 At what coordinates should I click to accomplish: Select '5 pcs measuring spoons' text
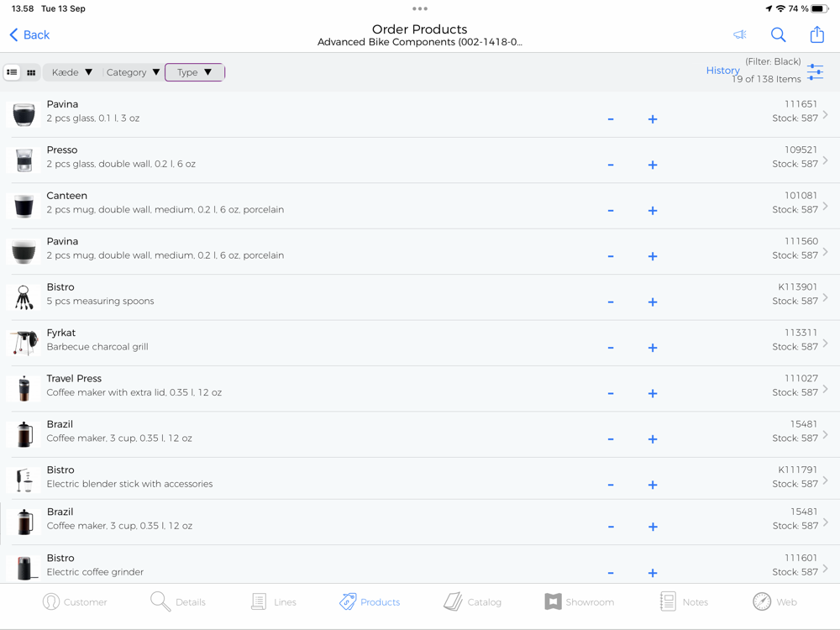click(100, 301)
